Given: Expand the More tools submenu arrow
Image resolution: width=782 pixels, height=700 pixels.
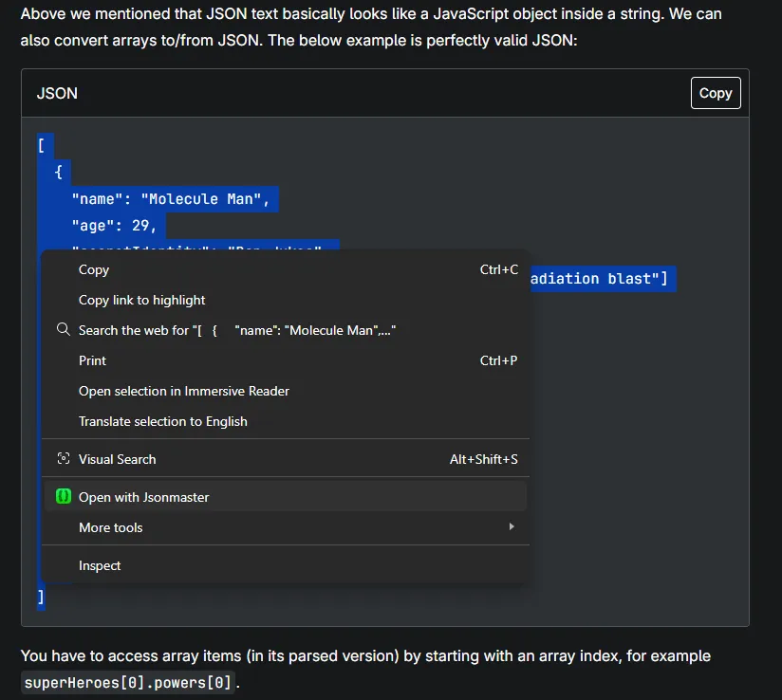Looking at the screenshot, I should click(x=512, y=527).
